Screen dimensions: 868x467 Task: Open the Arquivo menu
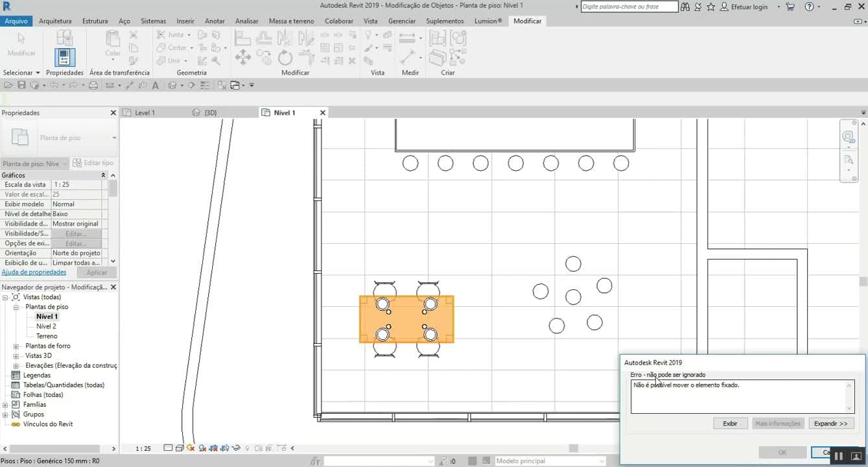click(x=16, y=21)
